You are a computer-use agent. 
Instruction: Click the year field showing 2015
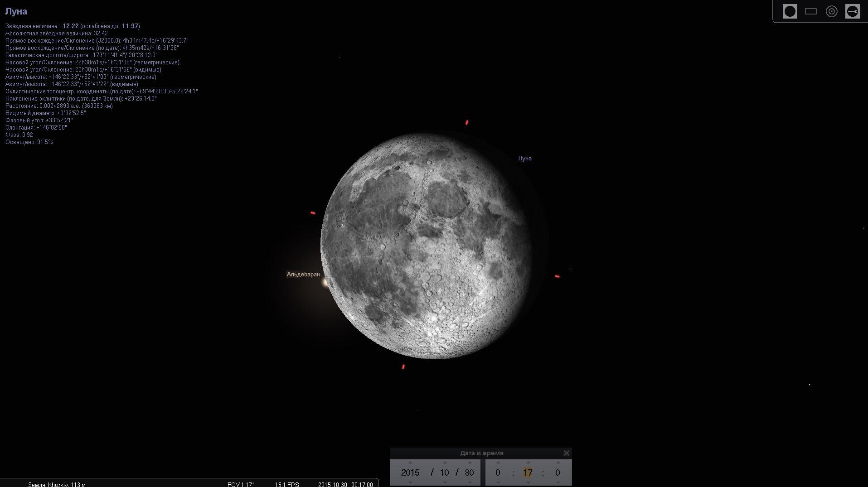(410, 473)
